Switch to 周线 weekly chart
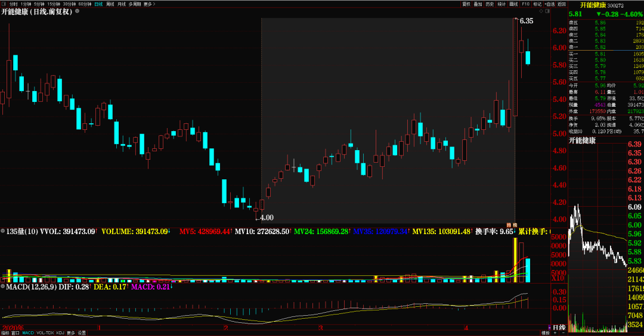This screenshot has height=336, width=644. [x=110, y=4]
